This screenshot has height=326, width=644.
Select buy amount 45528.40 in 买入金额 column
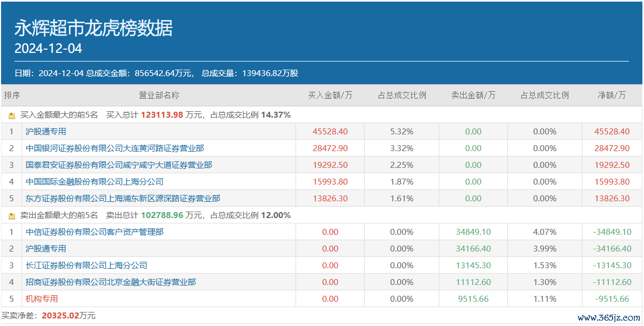(x=330, y=132)
